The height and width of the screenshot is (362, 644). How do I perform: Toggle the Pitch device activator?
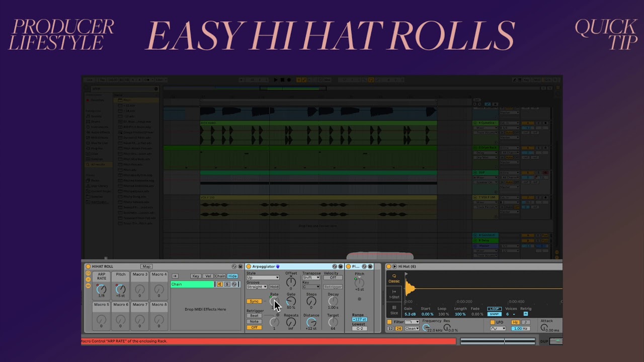point(348,266)
